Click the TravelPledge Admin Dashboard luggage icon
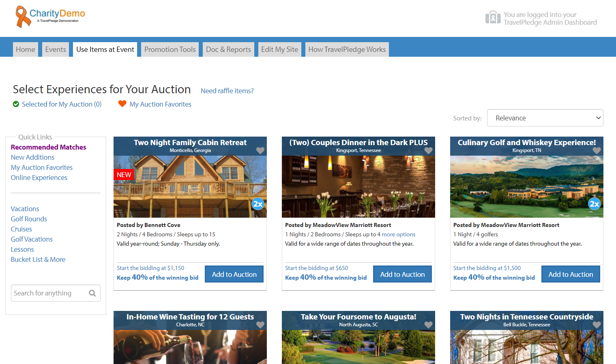This screenshot has height=364, width=616. tap(493, 17)
